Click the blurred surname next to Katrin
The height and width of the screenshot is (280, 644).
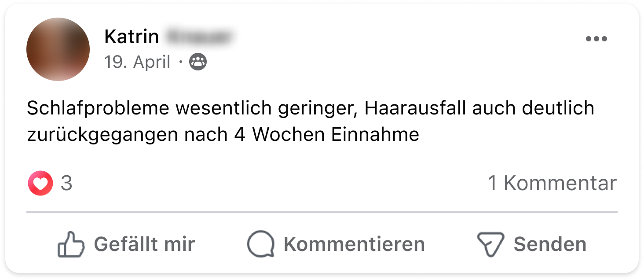[199, 37]
